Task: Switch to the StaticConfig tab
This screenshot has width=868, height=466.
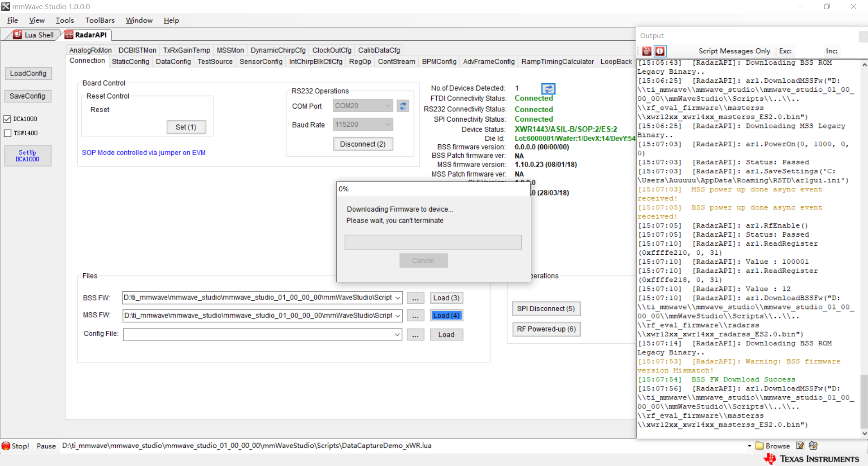Action: [130, 62]
